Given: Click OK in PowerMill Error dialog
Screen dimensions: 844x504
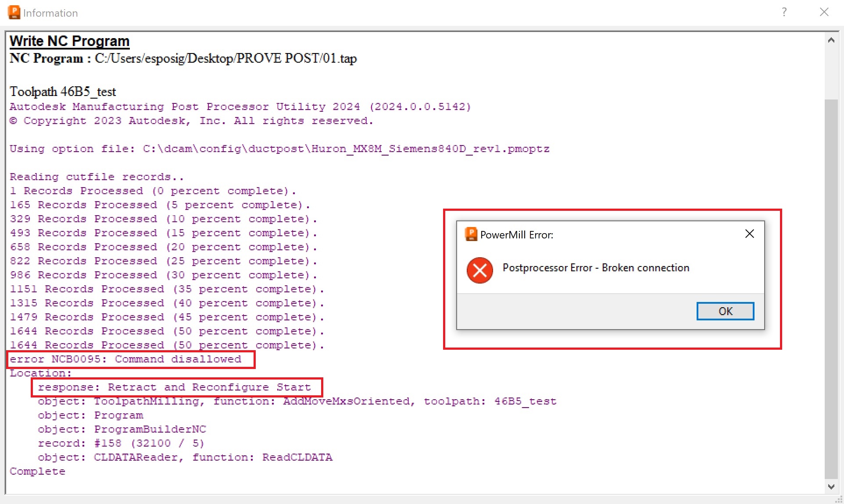Looking at the screenshot, I should pyautogui.click(x=725, y=311).
